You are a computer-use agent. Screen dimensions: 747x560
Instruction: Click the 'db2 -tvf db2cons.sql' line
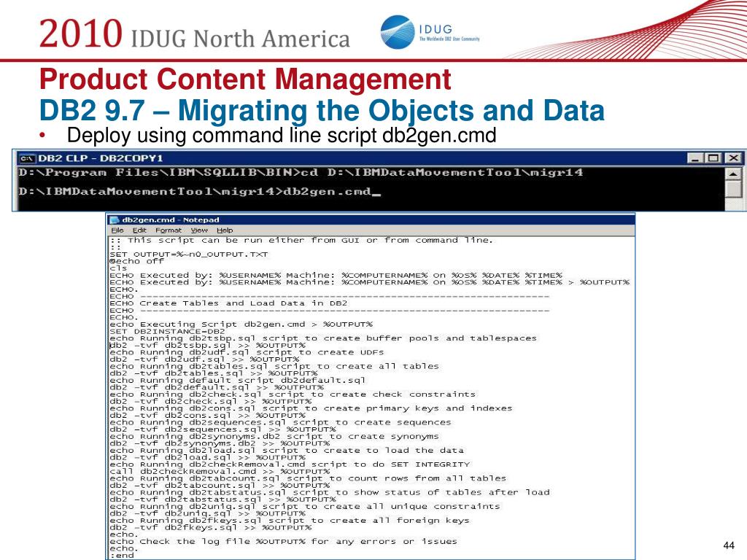207,415
